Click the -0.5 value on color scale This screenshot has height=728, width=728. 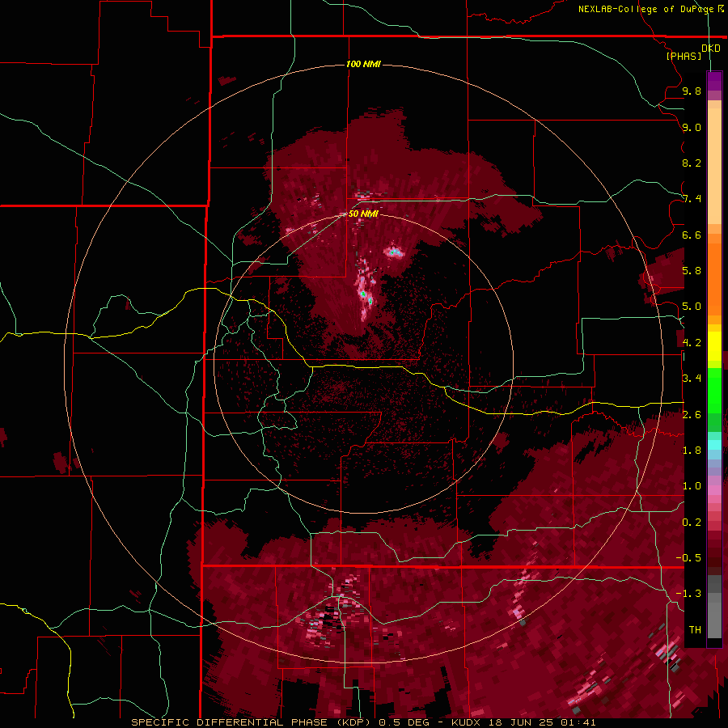[x=688, y=558]
